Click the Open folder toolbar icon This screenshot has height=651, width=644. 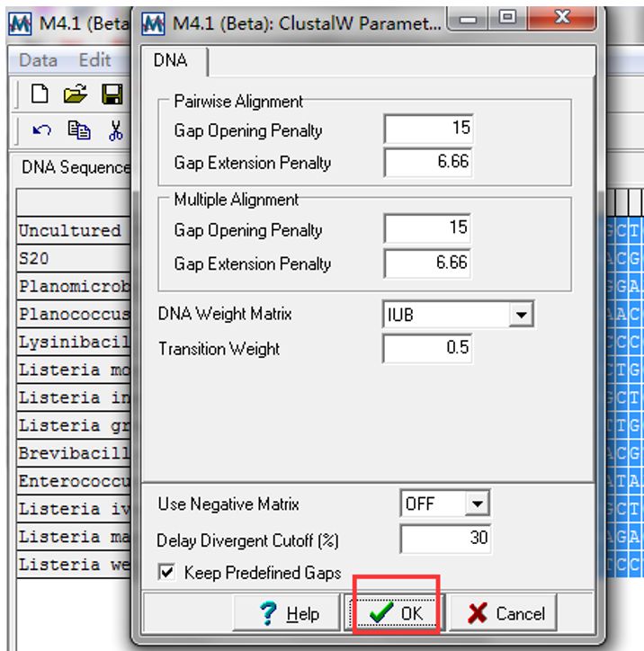point(76,94)
